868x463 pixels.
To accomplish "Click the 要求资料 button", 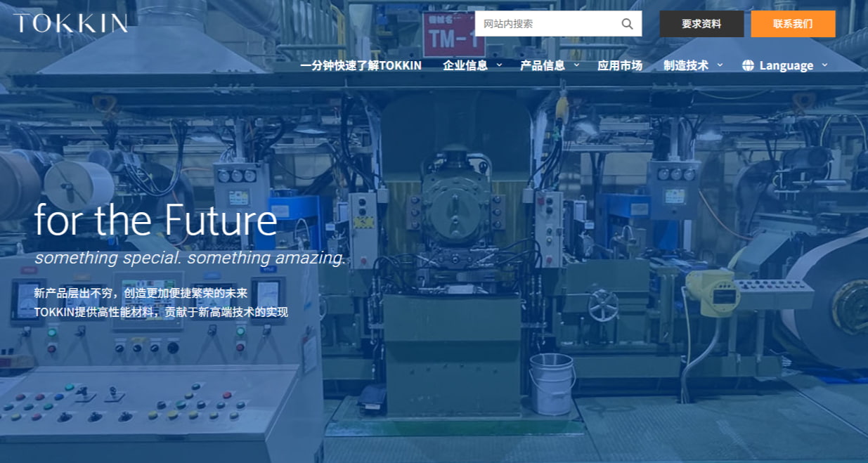I will click(x=701, y=24).
